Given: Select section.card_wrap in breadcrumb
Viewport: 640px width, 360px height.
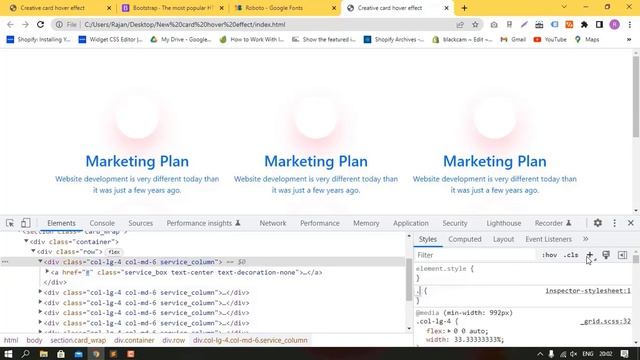Looking at the screenshot, I should [78, 340].
